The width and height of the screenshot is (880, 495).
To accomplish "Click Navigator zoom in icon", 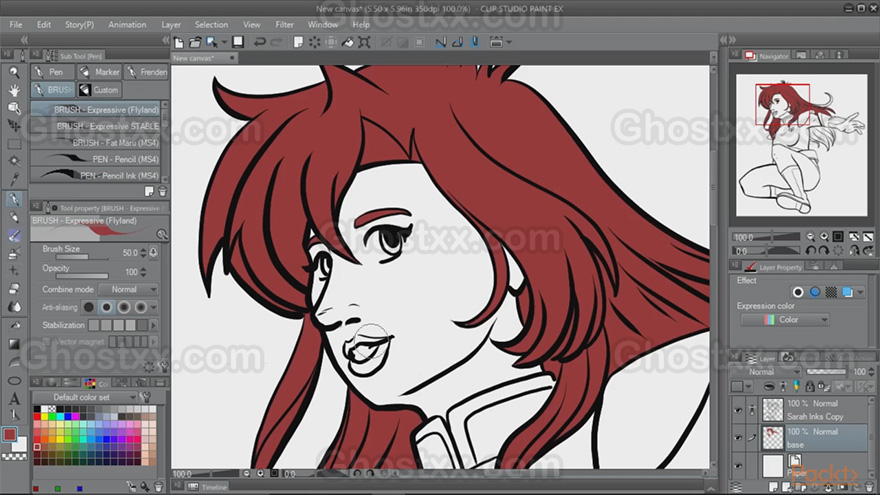I will (824, 237).
